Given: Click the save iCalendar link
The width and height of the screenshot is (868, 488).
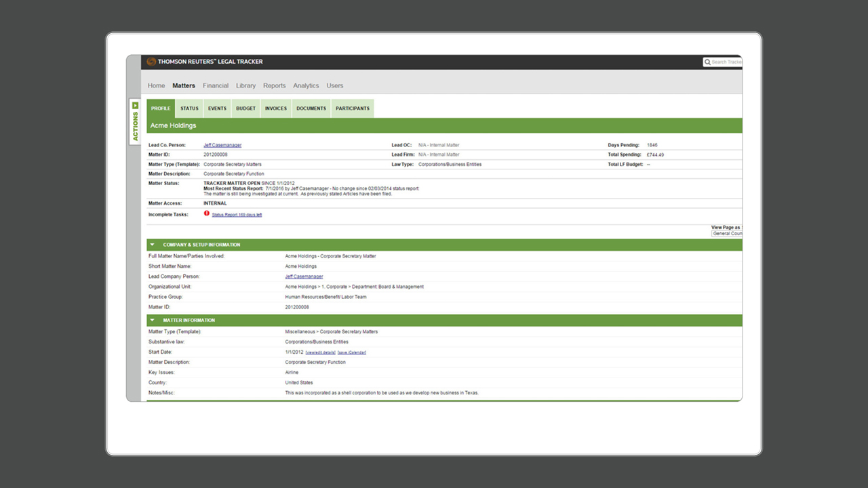Looking at the screenshot, I should pos(351,352).
